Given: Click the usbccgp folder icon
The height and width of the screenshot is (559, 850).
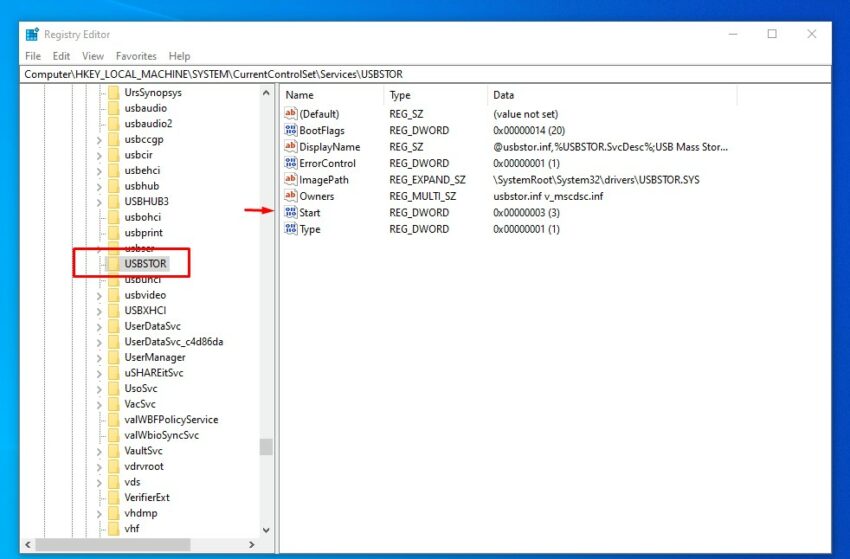Looking at the screenshot, I should (x=113, y=139).
